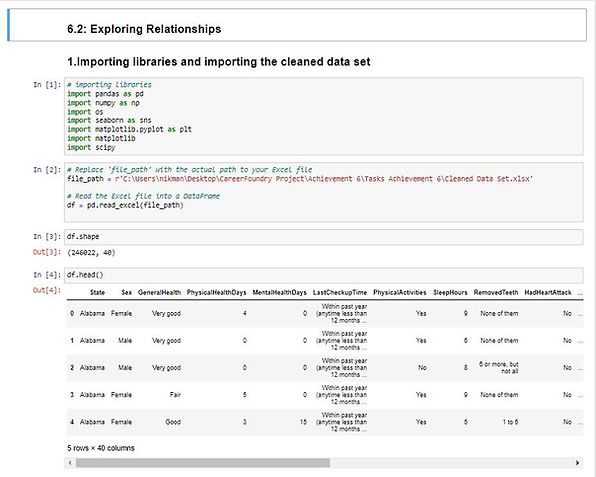Select the '6.2: Exploring Relationships' heading cell
This screenshot has height=477, width=596.
tap(297, 25)
